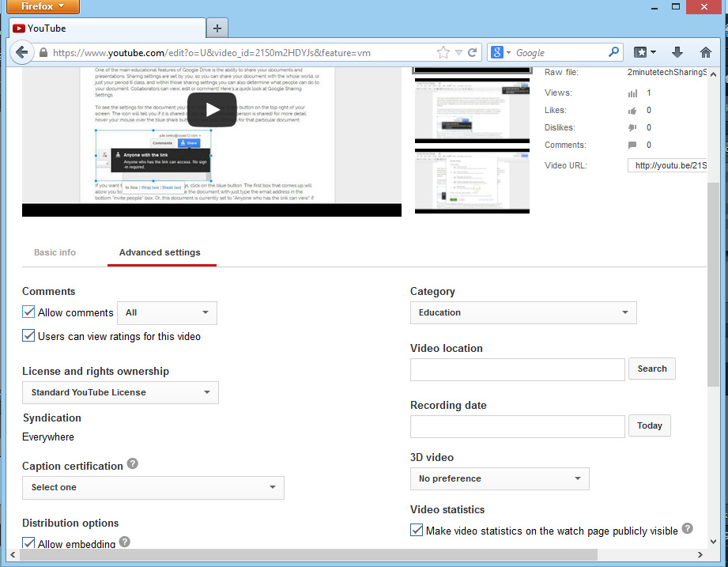Select the middle video thumbnail option
This screenshot has width=728, height=567.
point(472,110)
